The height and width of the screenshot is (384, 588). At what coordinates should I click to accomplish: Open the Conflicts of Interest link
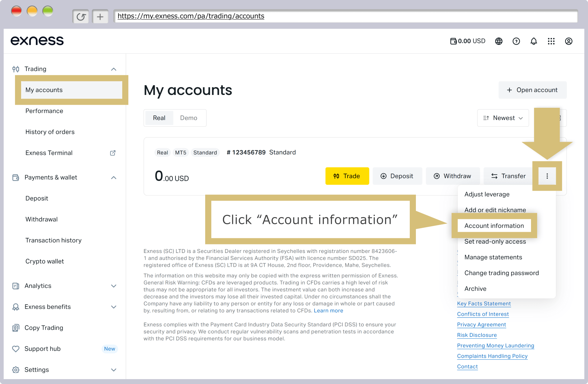tap(483, 314)
